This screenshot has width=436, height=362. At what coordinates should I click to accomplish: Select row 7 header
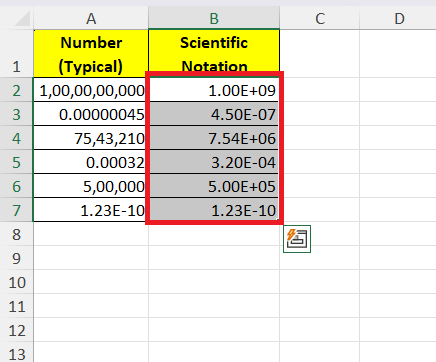17,210
